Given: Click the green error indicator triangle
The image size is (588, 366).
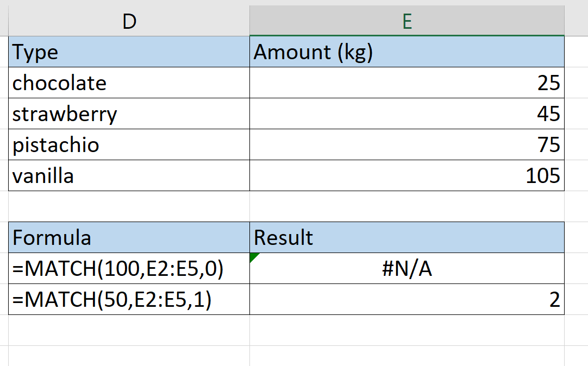Looking at the screenshot, I should point(253,256).
